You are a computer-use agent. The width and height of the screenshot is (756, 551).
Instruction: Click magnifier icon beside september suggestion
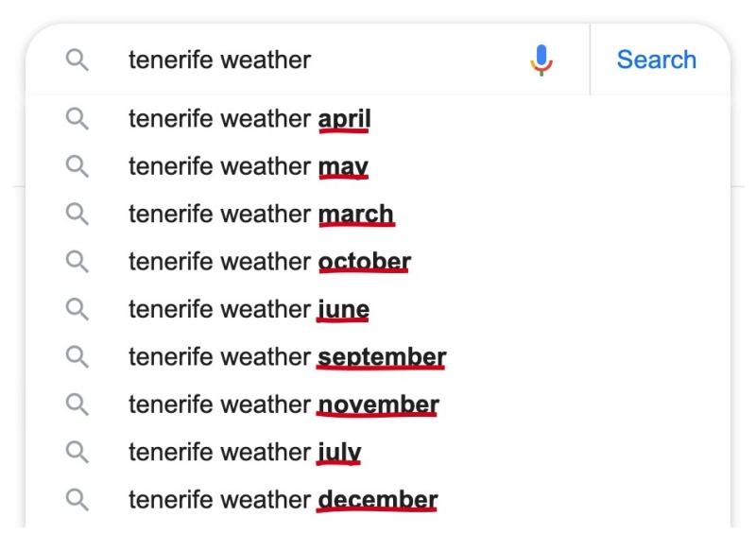tap(77, 356)
